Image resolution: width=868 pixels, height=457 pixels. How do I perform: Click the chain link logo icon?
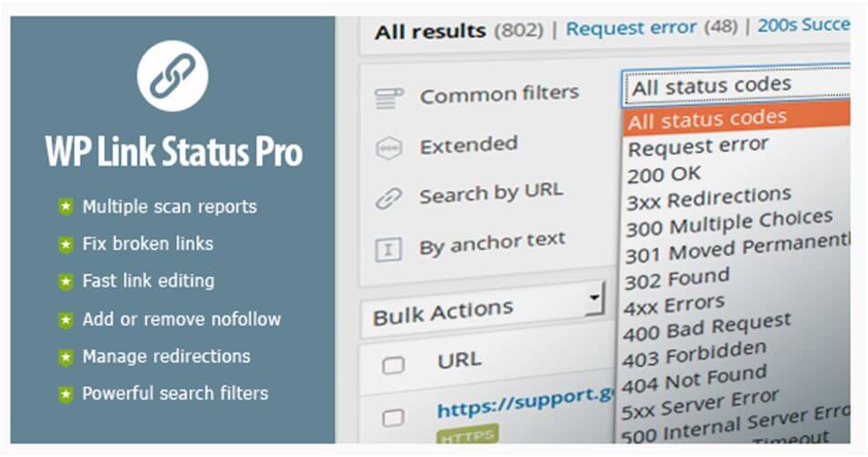click(172, 76)
